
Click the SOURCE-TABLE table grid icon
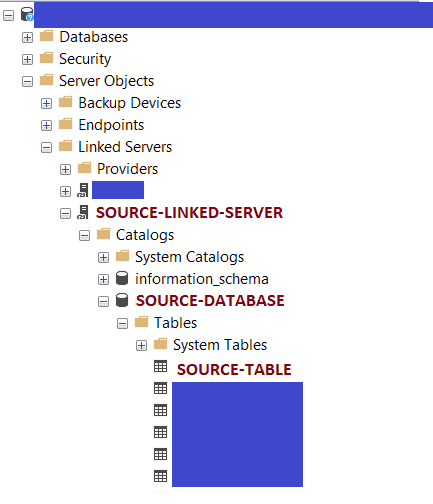click(160, 366)
